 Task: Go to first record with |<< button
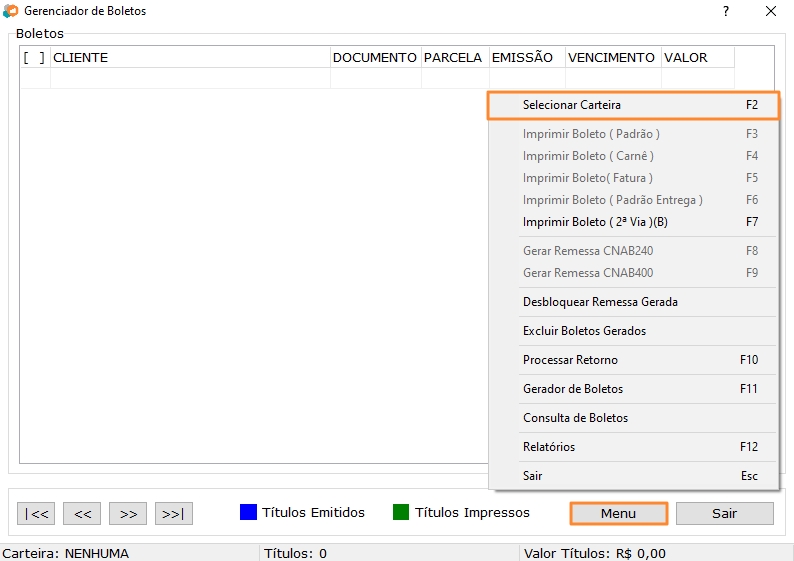click(x=36, y=514)
